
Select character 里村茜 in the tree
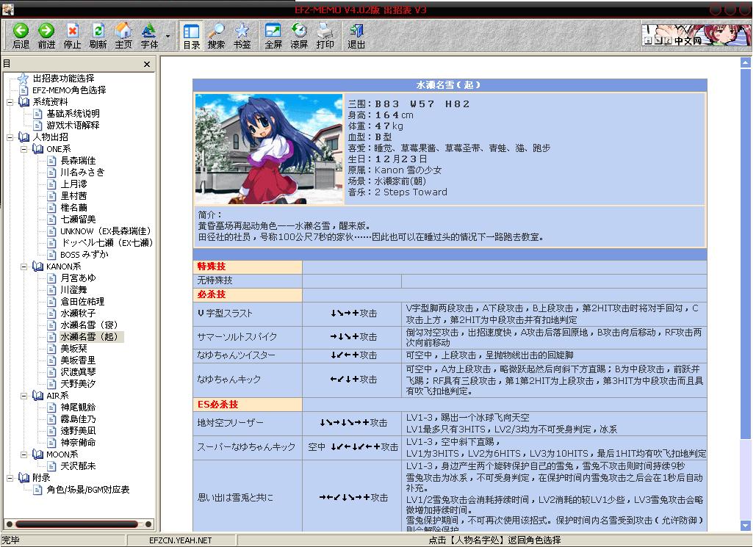coord(73,195)
